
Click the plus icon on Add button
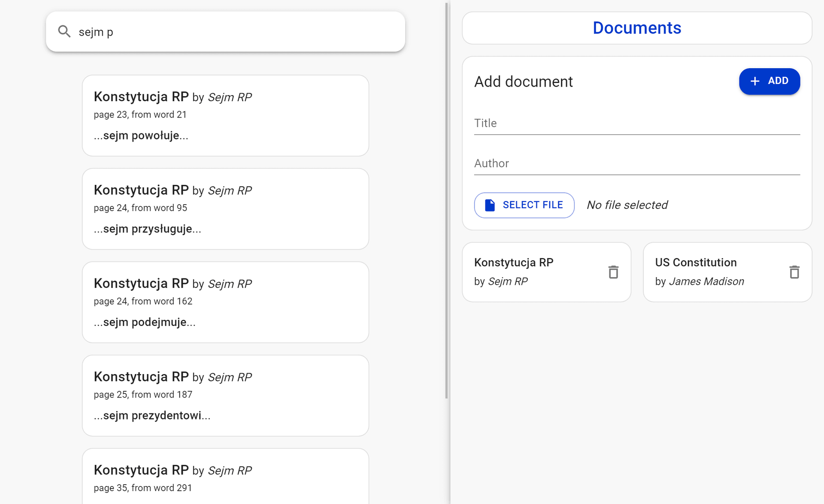[755, 81]
